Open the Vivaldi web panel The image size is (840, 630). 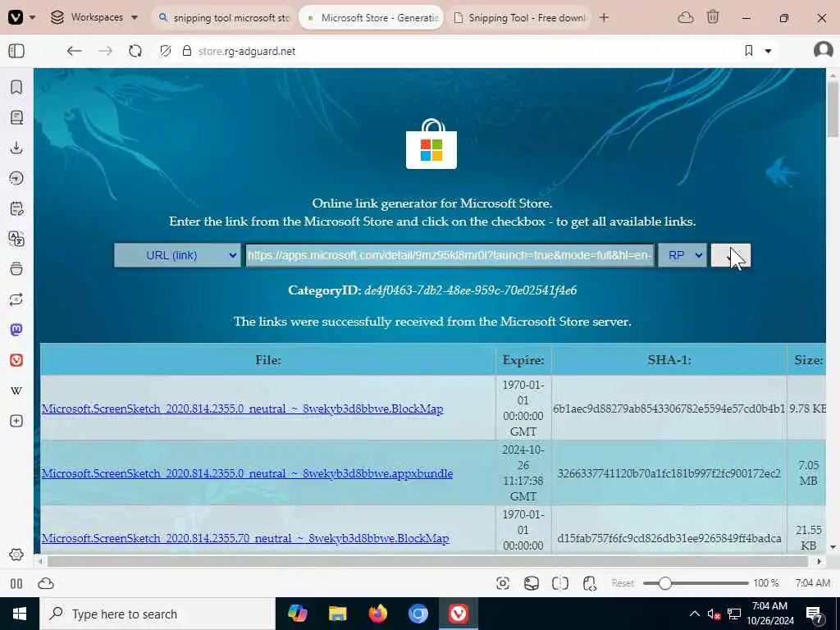[16, 360]
